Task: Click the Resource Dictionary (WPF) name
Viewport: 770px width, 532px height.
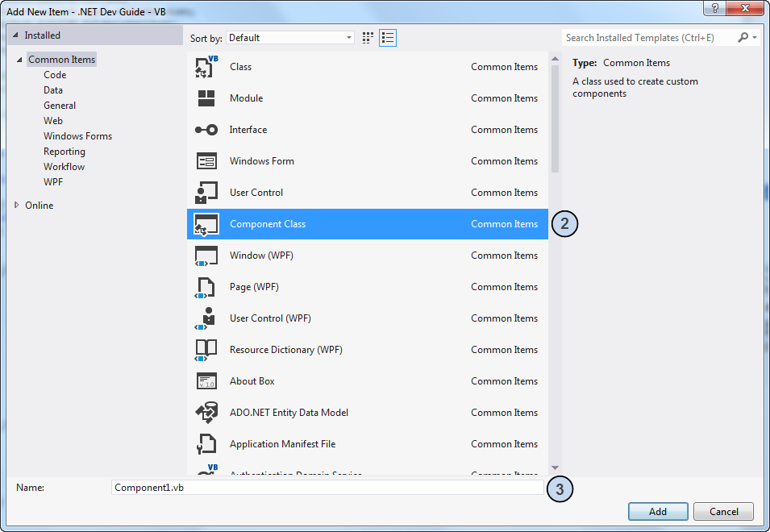Action: 285,350
